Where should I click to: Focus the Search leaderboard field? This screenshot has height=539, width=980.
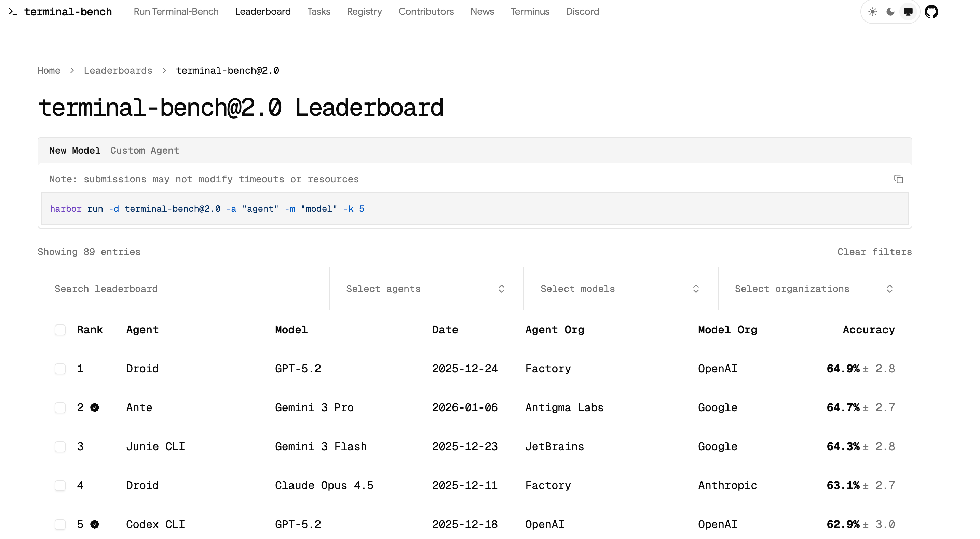(184, 289)
